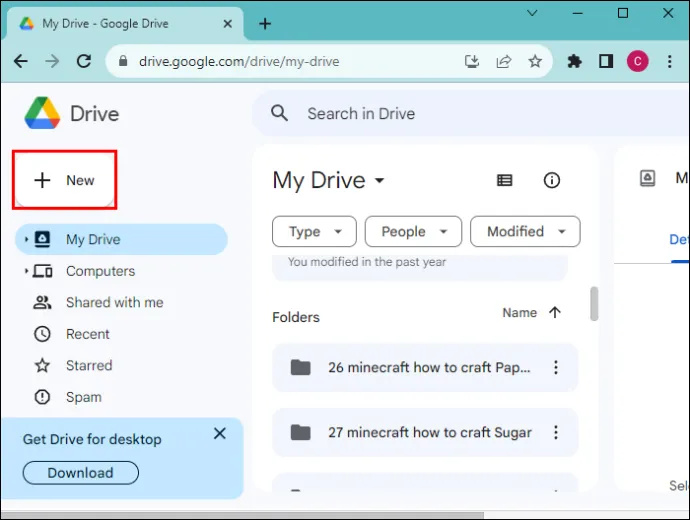Viewport: 690px width, 520px height.
Task: Open the Extensions puzzle icon
Action: 574,61
